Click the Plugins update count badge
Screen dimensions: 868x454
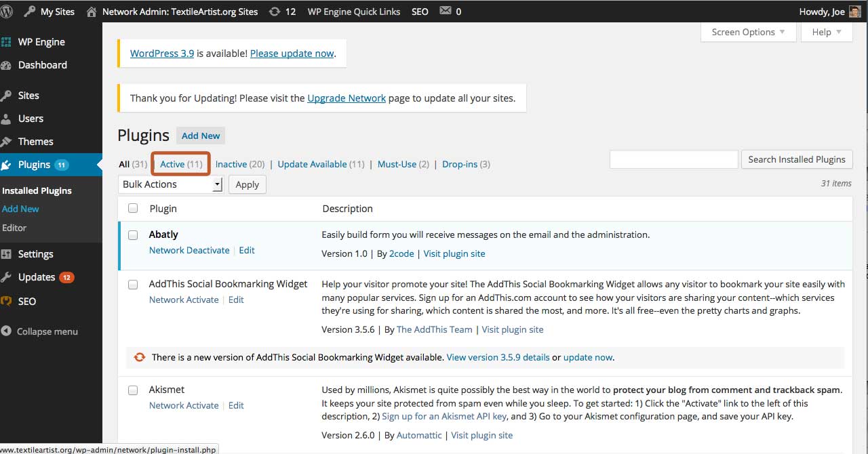point(62,165)
